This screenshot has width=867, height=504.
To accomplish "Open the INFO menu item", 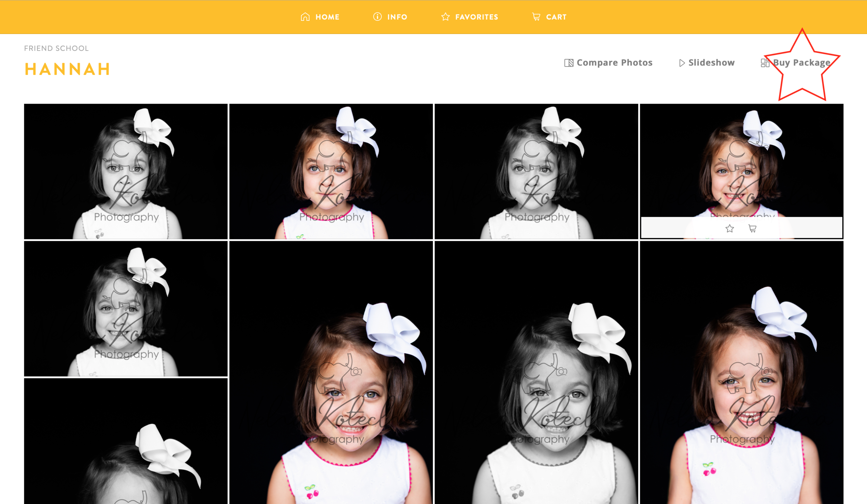I will (x=397, y=17).
